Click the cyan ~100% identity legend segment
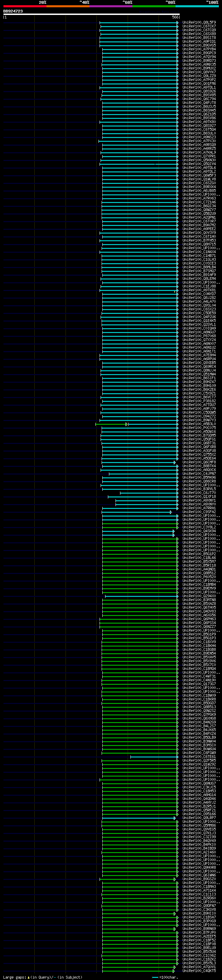The image size is (222, 980). (197, 6)
